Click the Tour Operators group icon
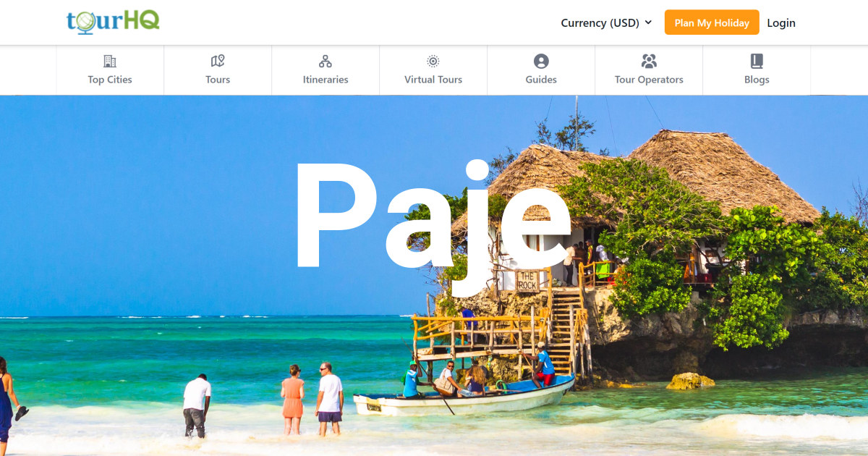868x456 pixels. [649, 61]
